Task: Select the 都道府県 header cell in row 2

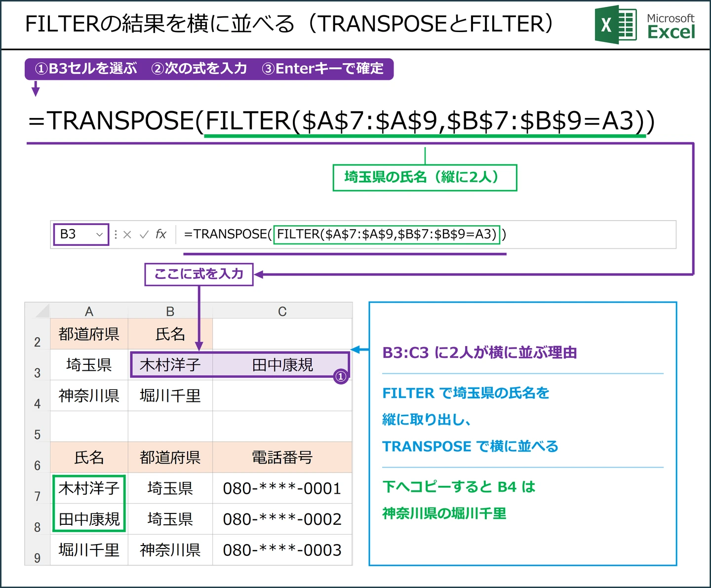Action: (x=89, y=334)
